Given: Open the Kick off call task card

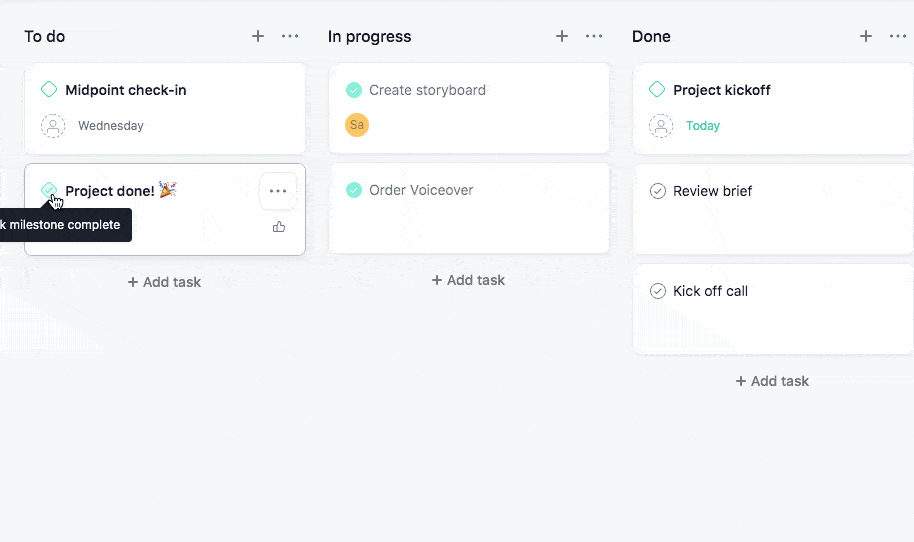Looking at the screenshot, I should 772,310.
